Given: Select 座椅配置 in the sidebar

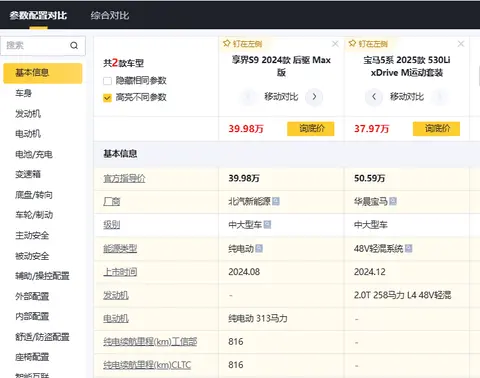Looking at the screenshot, I should pyautogui.click(x=32, y=357).
